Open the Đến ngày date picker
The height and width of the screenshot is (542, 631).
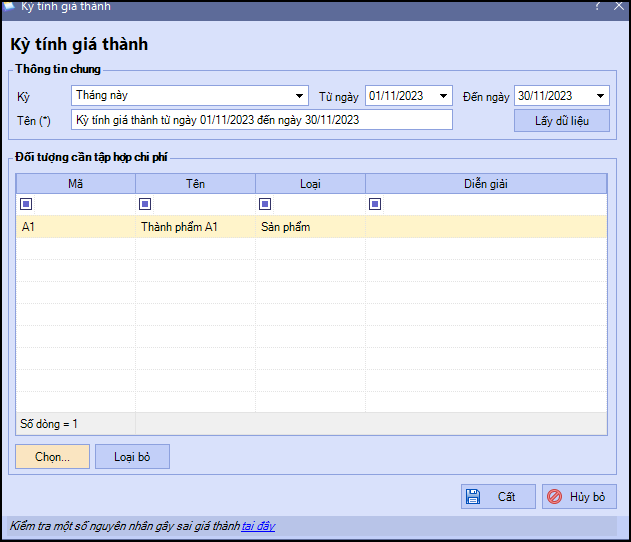pyautogui.click(x=600, y=96)
